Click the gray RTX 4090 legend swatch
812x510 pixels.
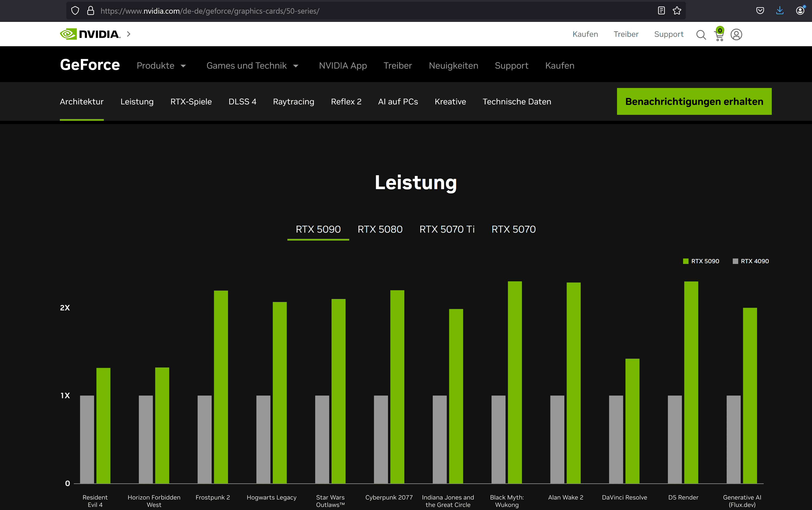click(735, 261)
